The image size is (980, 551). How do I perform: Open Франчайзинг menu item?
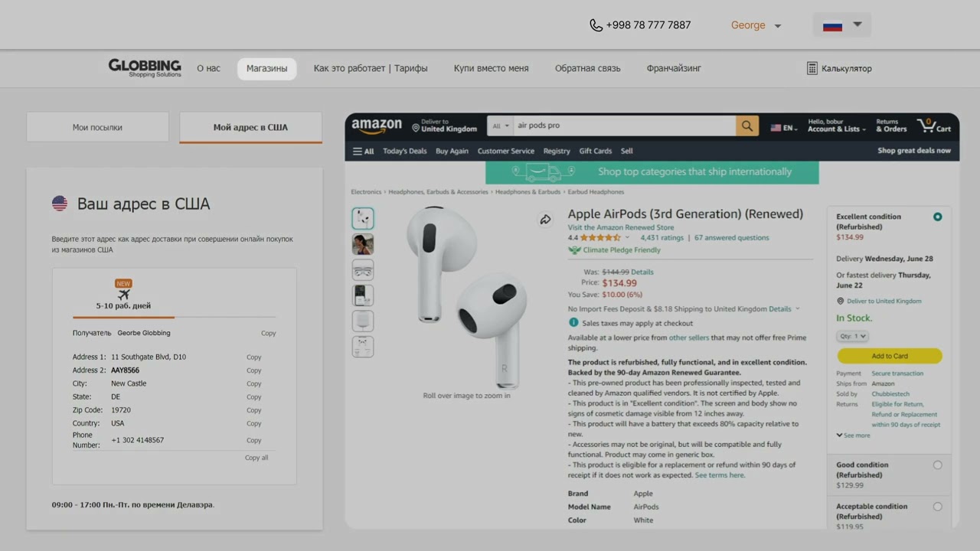pyautogui.click(x=674, y=68)
